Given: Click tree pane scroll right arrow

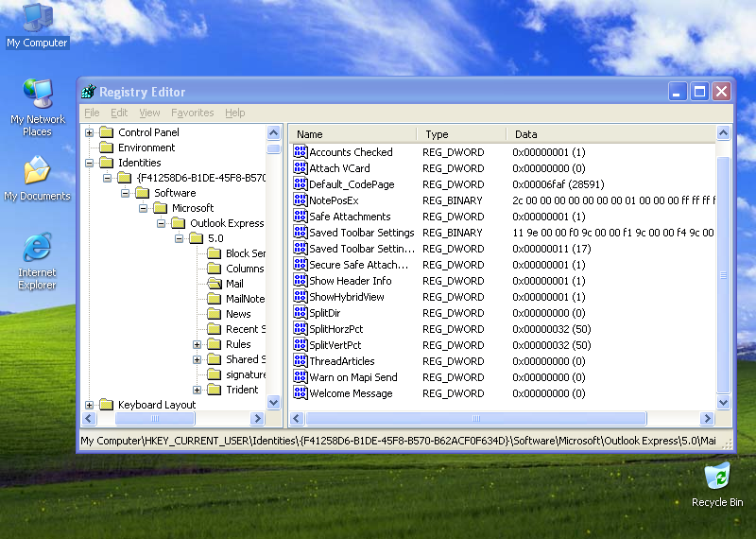Looking at the screenshot, I should click(x=257, y=418).
